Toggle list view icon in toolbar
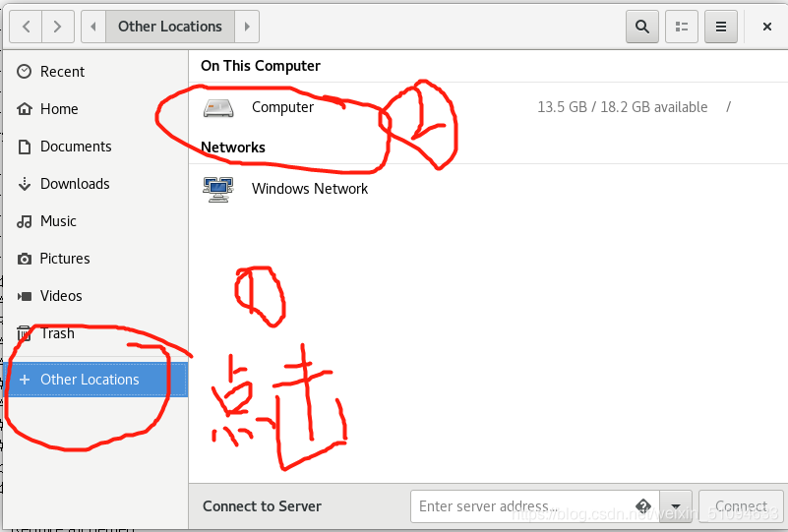The height and width of the screenshot is (532, 788). click(682, 27)
